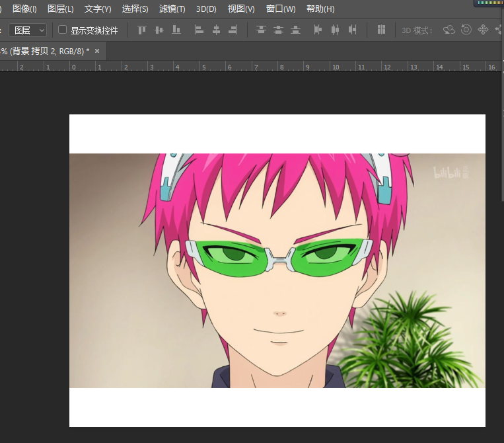Open the 选择(S) menu
The height and width of the screenshot is (443, 504).
point(135,9)
